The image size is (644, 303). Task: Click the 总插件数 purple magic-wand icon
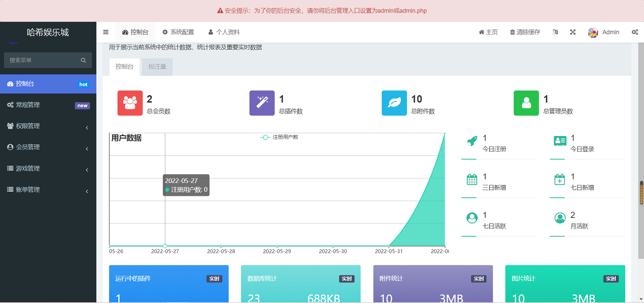[262, 103]
